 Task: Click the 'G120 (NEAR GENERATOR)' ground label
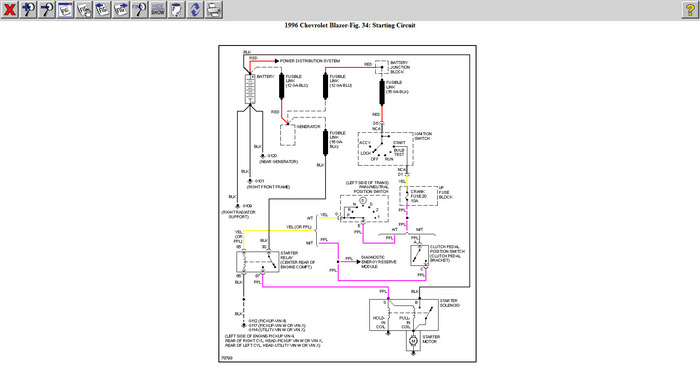pos(279,159)
